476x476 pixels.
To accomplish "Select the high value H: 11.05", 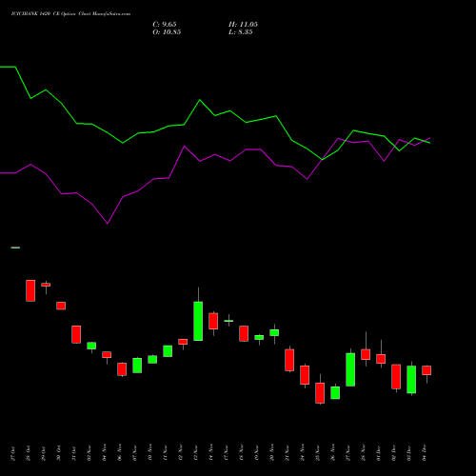I will pos(243,25).
